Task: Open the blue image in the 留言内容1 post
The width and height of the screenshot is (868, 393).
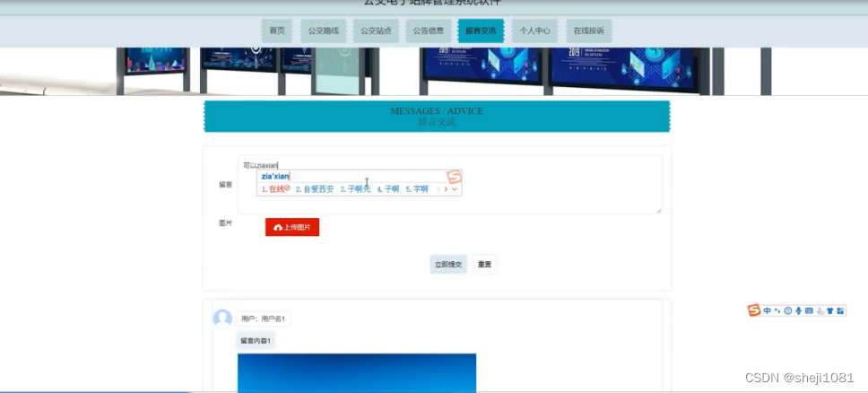Action: 357,372
